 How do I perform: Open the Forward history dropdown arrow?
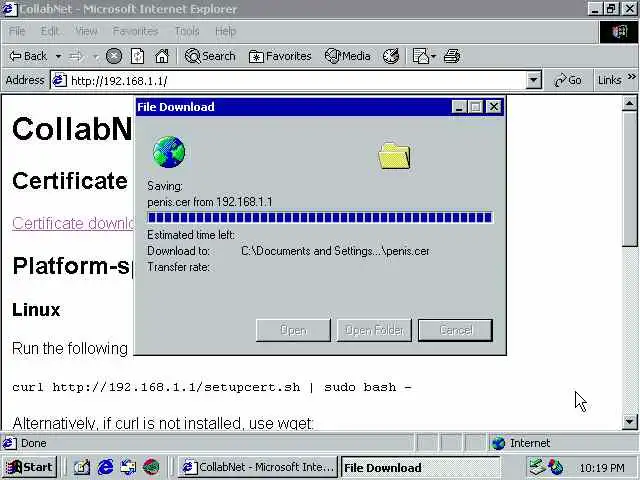pyautogui.click(x=96, y=56)
